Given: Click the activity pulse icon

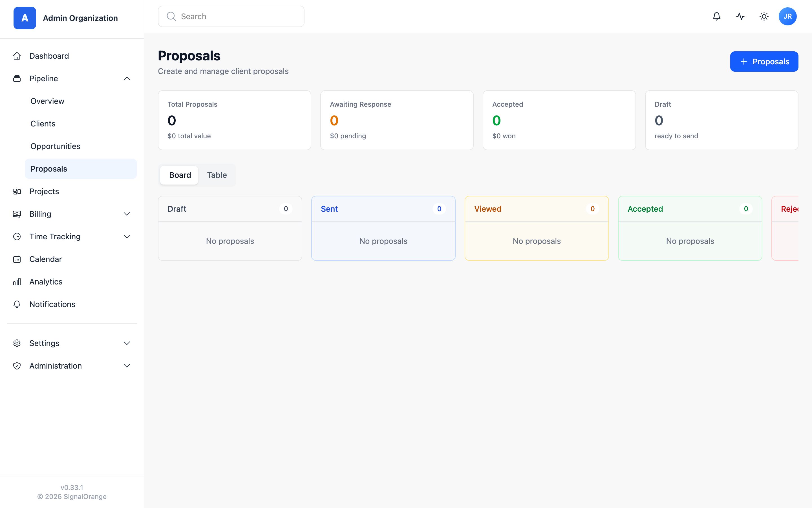Looking at the screenshot, I should point(740,16).
